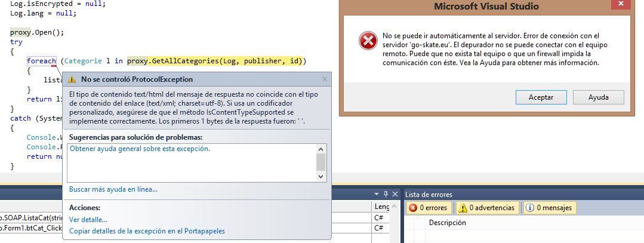Click the Descripción column header

click(x=447, y=223)
